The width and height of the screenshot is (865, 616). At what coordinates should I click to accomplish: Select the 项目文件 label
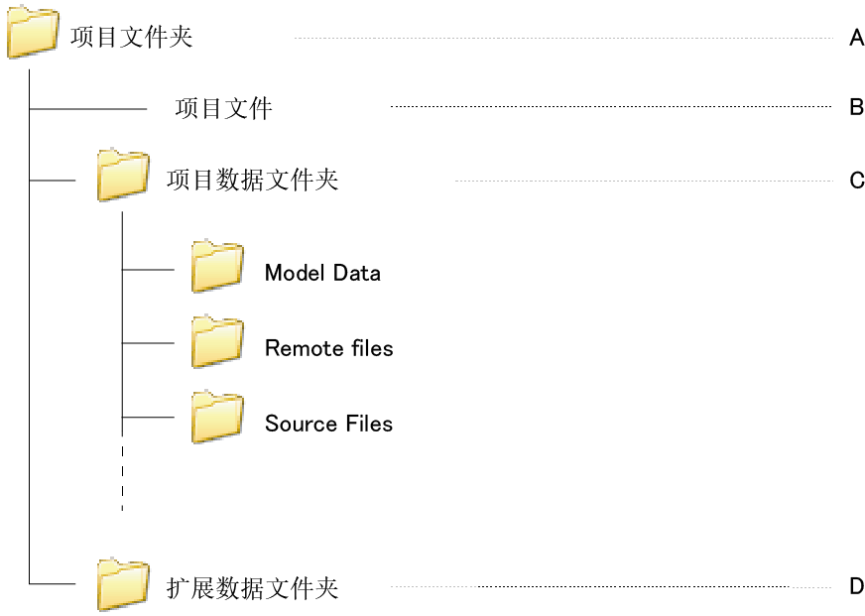tap(223, 107)
